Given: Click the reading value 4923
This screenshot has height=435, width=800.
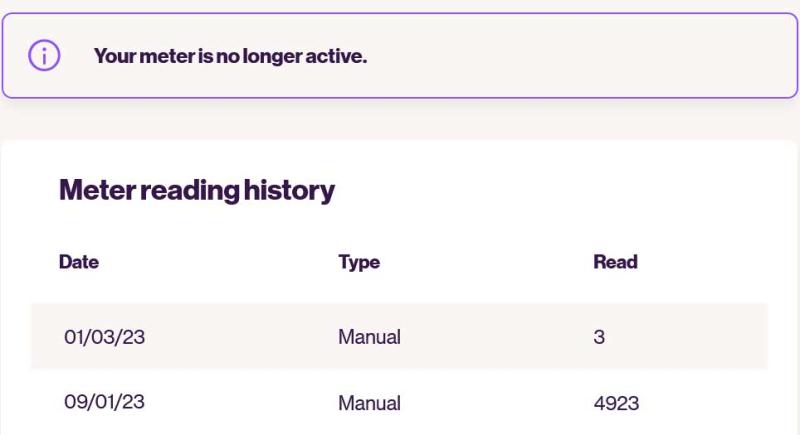Looking at the screenshot, I should [x=616, y=403].
